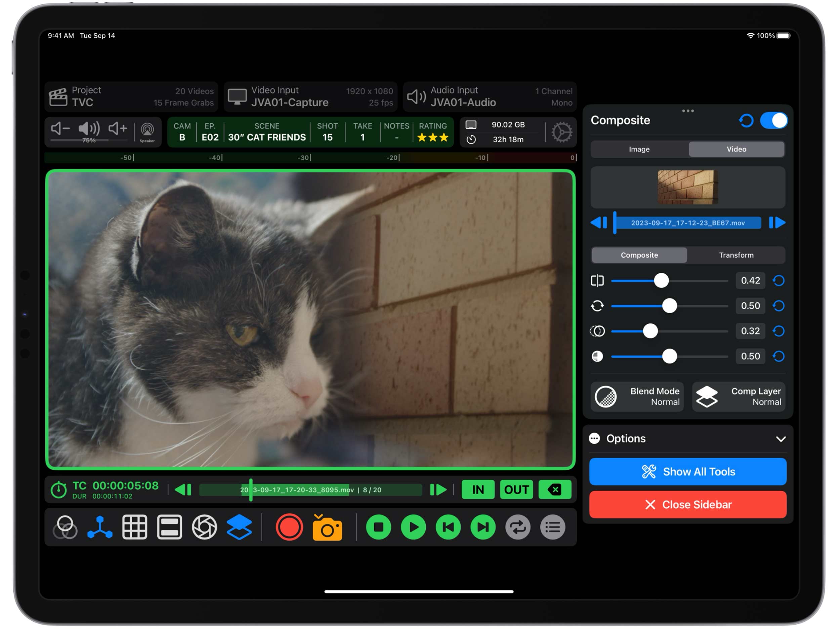The height and width of the screenshot is (630, 840).
Task: Open the Blend Mode selector
Action: click(637, 396)
